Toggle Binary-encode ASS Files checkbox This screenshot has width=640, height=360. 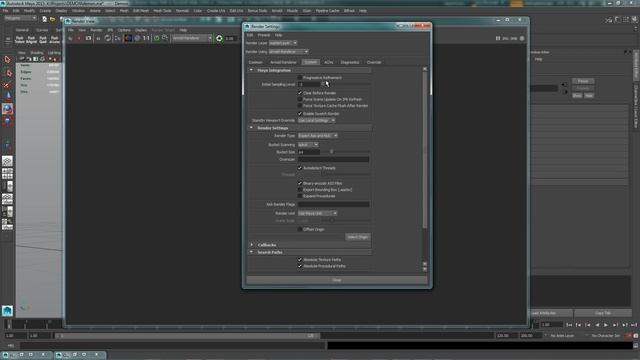[x=300, y=184]
